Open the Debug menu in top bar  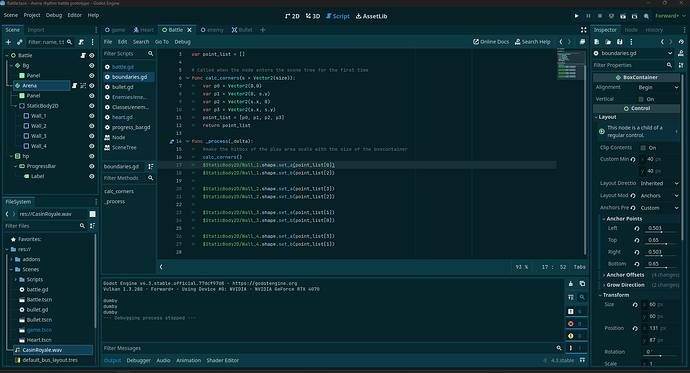[54, 15]
